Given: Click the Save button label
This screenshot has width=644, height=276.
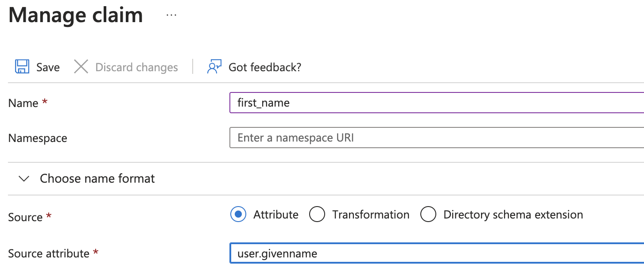Looking at the screenshot, I should coord(48,67).
